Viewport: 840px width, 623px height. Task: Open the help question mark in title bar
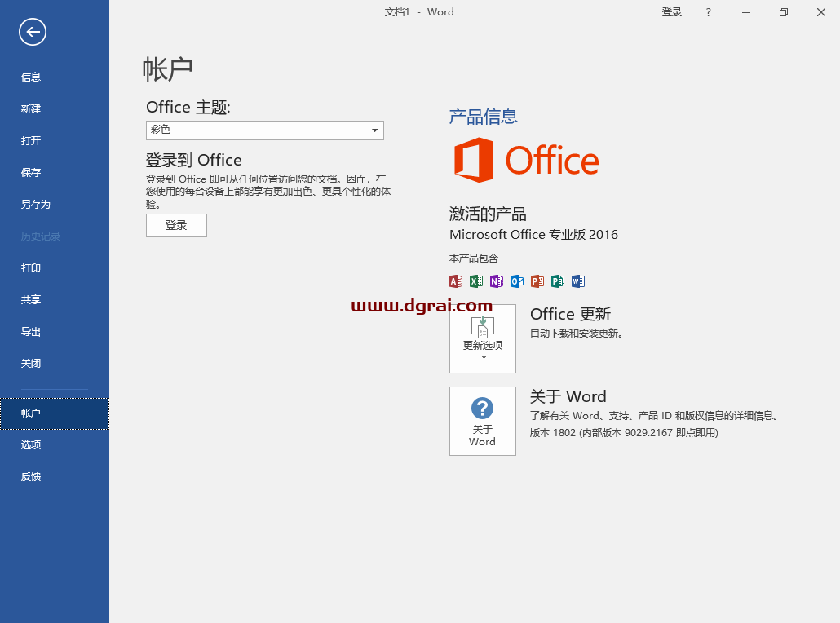click(708, 12)
